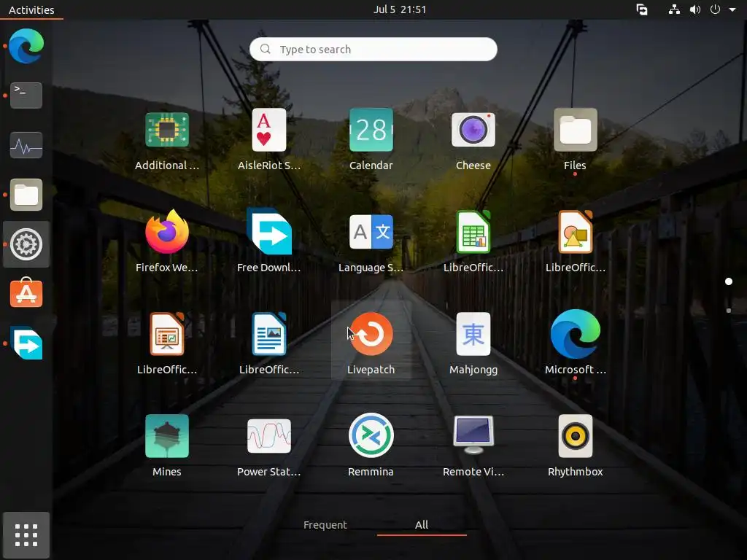This screenshot has width=747, height=560.
Task: Launch LibreOffice Writer icon
Action: click(x=269, y=334)
